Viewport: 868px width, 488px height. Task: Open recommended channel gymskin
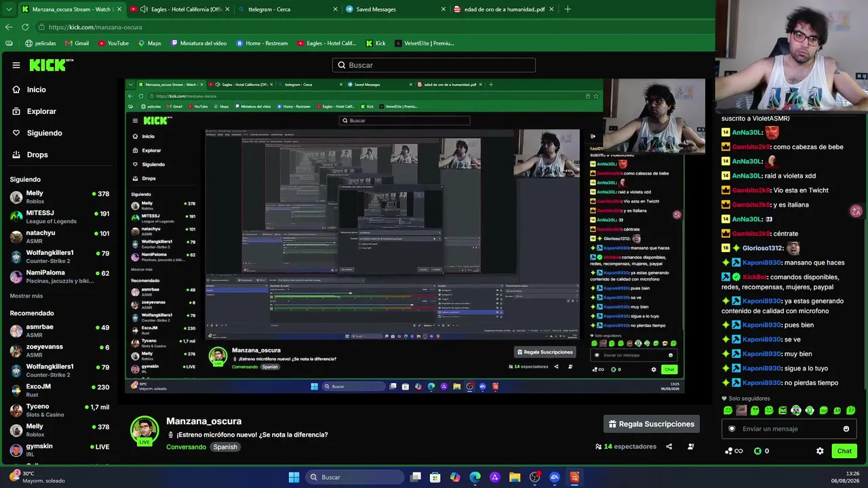point(60,449)
